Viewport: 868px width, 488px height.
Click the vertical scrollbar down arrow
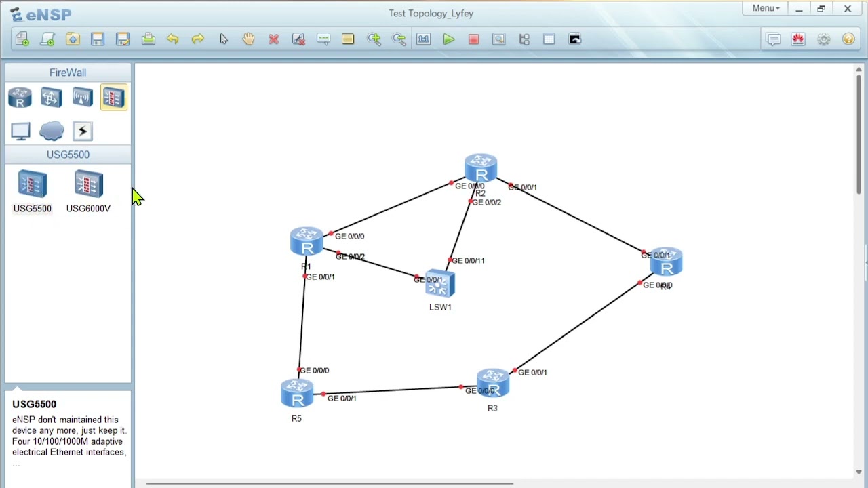pyautogui.click(x=859, y=472)
